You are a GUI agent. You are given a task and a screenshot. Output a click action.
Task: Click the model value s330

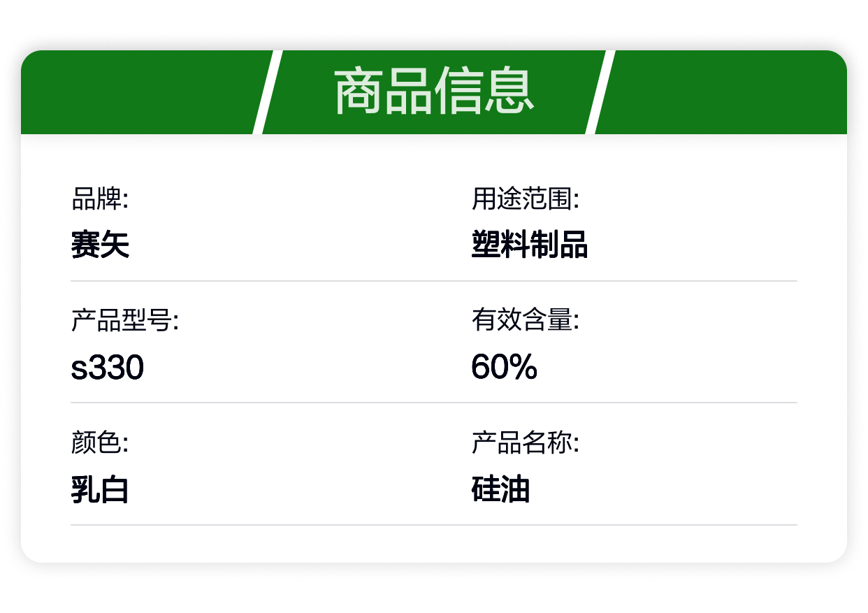point(108,368)
